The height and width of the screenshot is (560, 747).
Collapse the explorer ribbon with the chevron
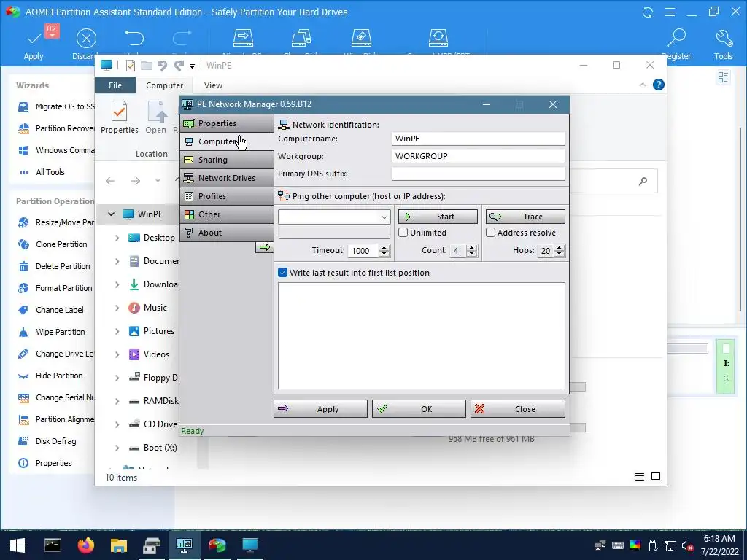coord(643,85)
